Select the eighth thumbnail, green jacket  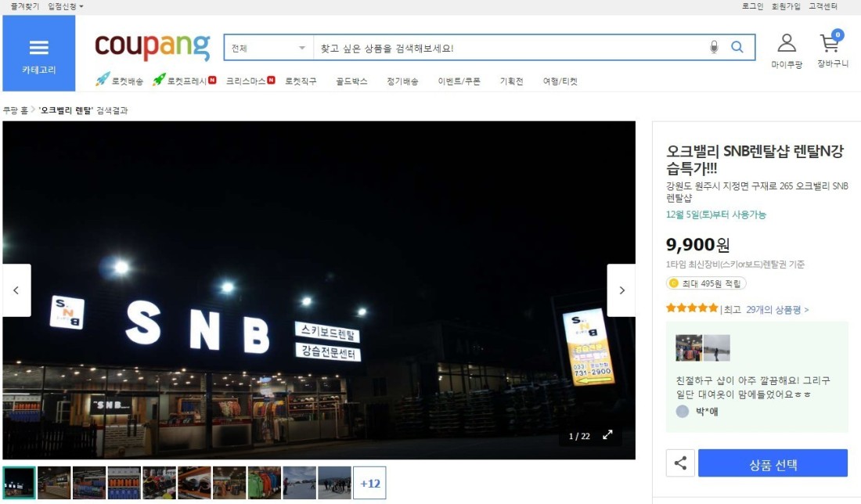(264, 483)
